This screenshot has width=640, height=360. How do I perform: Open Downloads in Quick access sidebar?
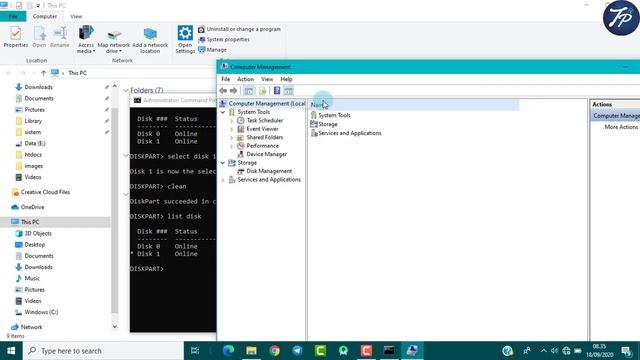point(38,87)
